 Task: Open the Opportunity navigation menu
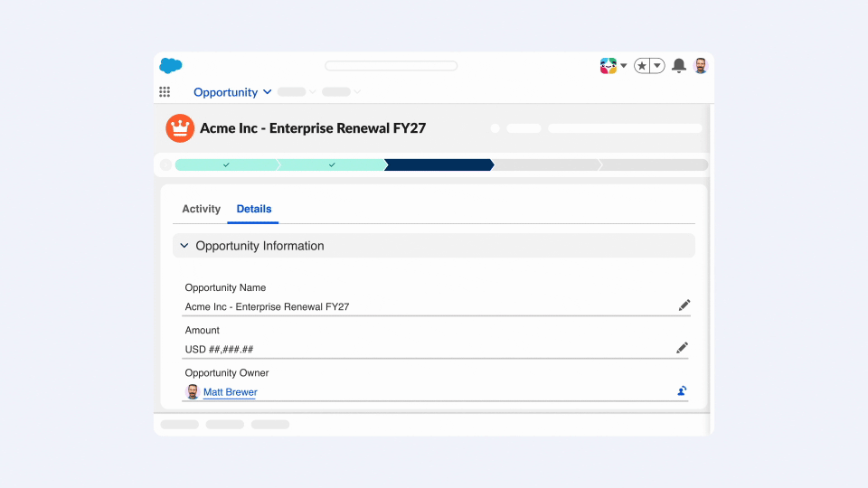coord(225,92)
